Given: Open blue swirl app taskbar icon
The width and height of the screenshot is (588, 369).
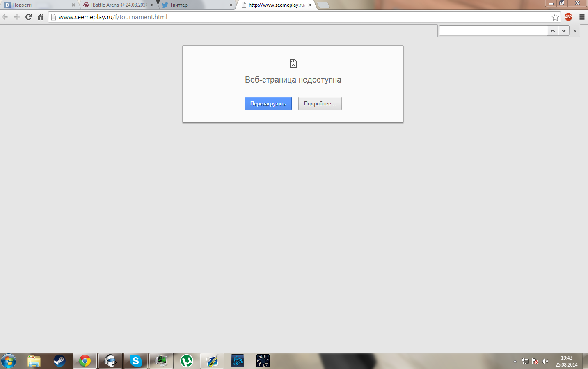Looking at the screenshot, I should pos(238,361).
